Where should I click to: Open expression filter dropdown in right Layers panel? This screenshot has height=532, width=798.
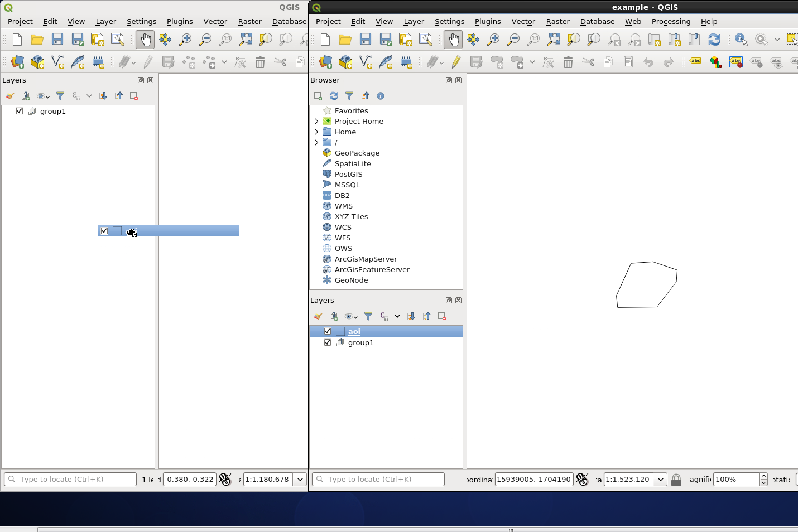coord(397,316)
